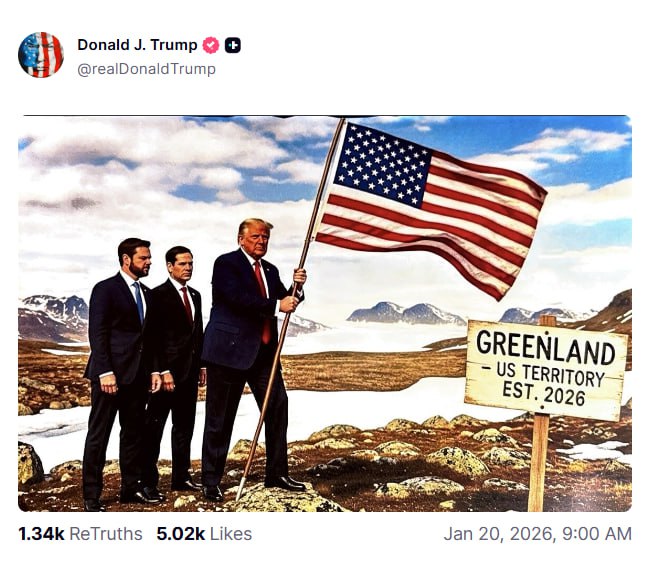The image size is (650, 562).
Task: Visit the @realDonaldTrump handle link
Action: (146, 69)
